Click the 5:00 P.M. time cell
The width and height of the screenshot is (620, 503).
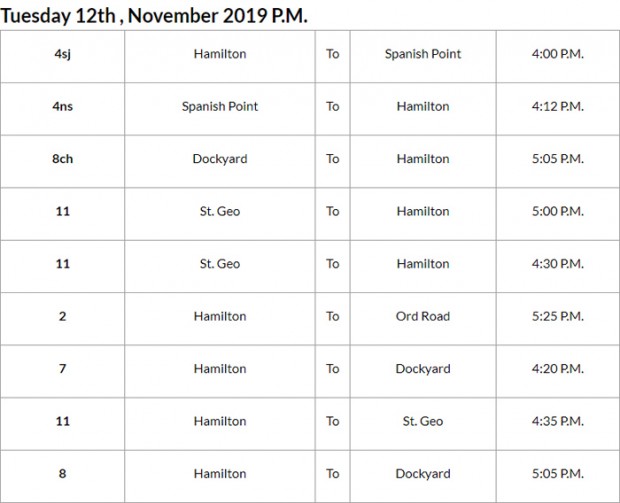pos(558,211)
